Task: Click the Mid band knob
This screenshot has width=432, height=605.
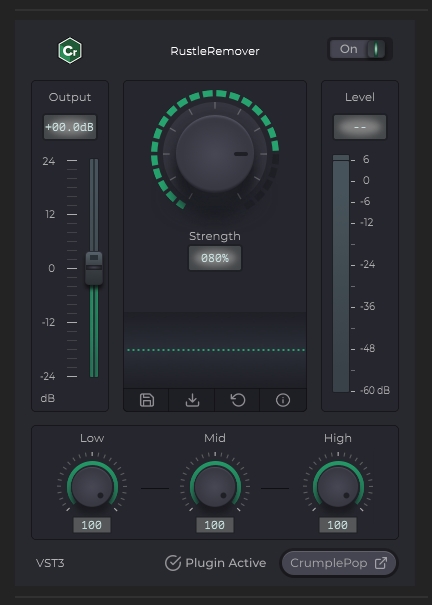Action: coord(215,487)
